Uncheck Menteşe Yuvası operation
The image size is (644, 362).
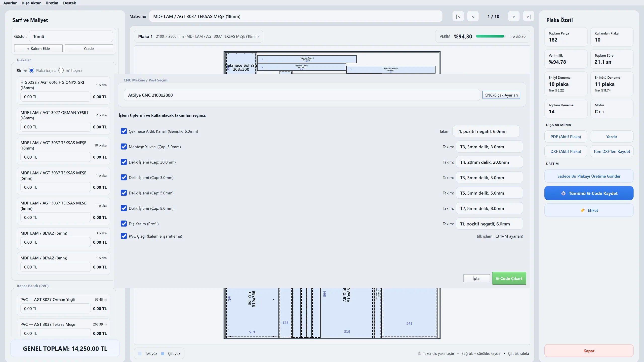point(124,147)
